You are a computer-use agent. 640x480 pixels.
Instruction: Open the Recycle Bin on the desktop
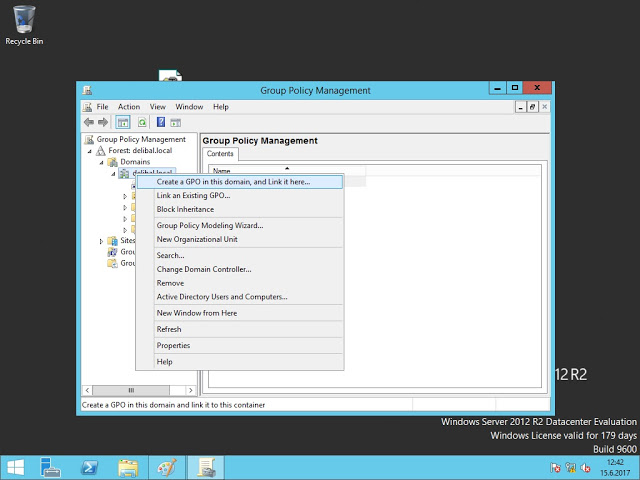[24, 24]
